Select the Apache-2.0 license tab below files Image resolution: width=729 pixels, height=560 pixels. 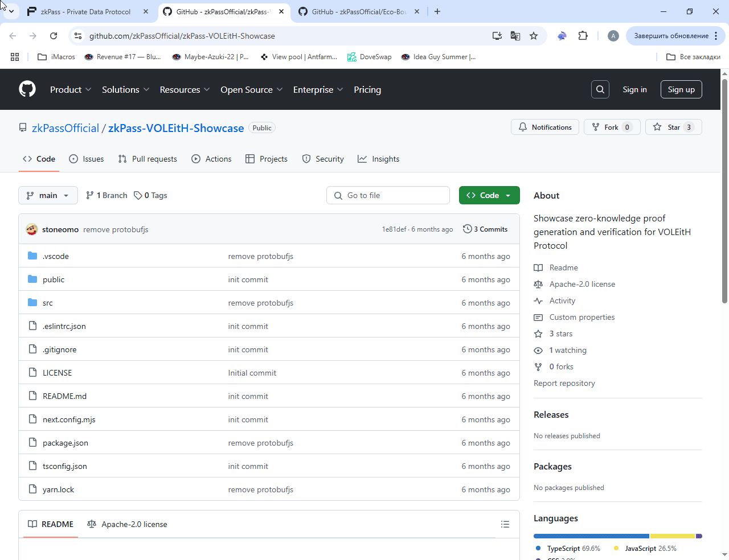click(127, 524)
